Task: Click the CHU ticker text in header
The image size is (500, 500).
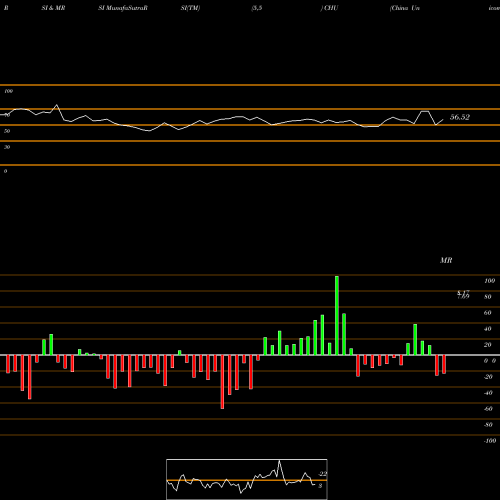Action: (331, 8)
